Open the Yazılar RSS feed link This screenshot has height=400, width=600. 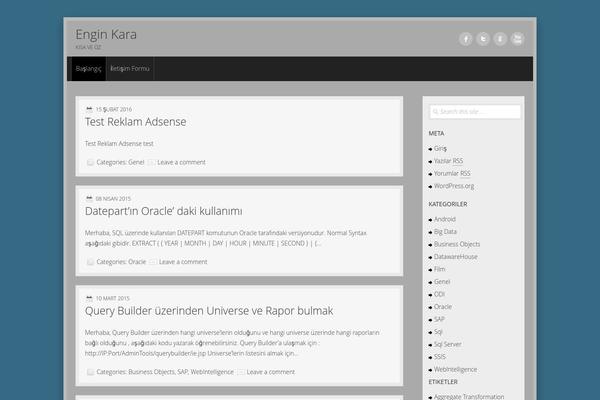click(448, 161)
